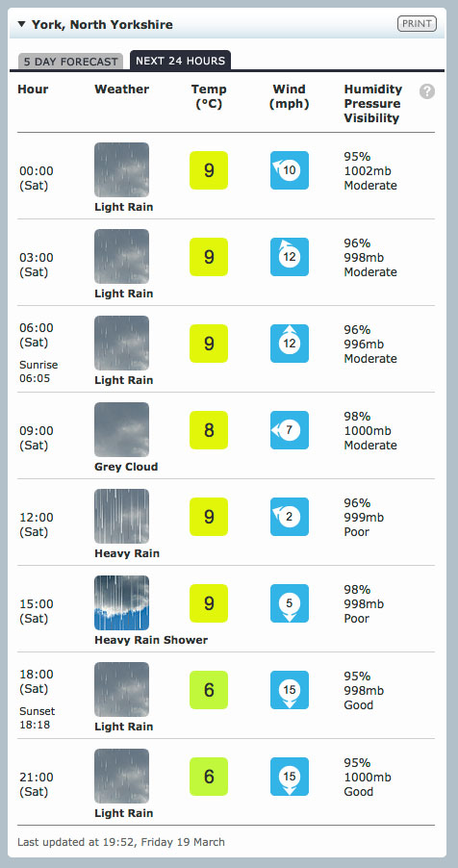458x868 pixels.
Task: Select the Next 24 Hours tab
Action: click(181, 61)
